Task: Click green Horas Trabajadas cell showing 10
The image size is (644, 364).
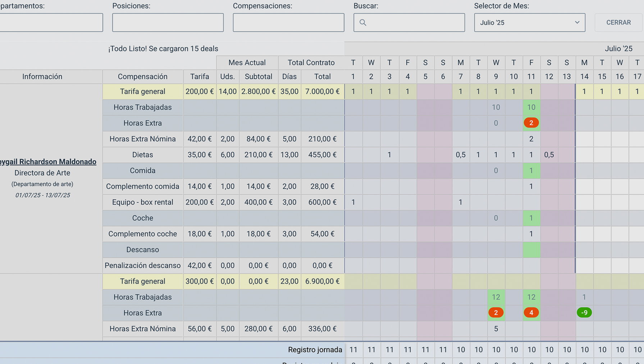Action: [x=531, y=107]
